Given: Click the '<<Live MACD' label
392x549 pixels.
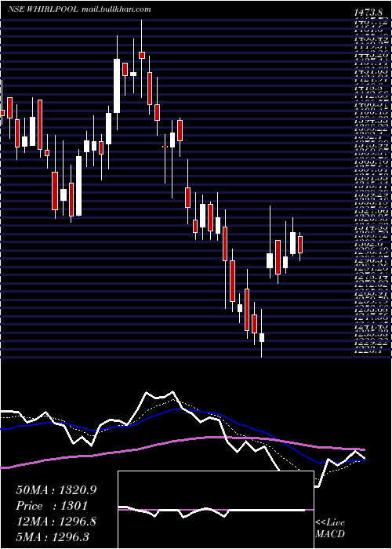Looking at the screenshot, I should [x=330, y=528].
